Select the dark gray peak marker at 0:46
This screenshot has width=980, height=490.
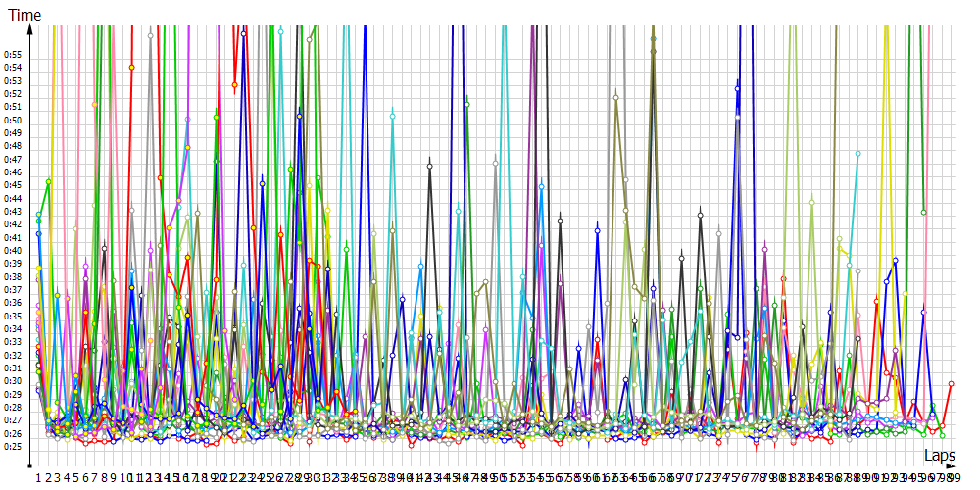click(x=429, y=167)
